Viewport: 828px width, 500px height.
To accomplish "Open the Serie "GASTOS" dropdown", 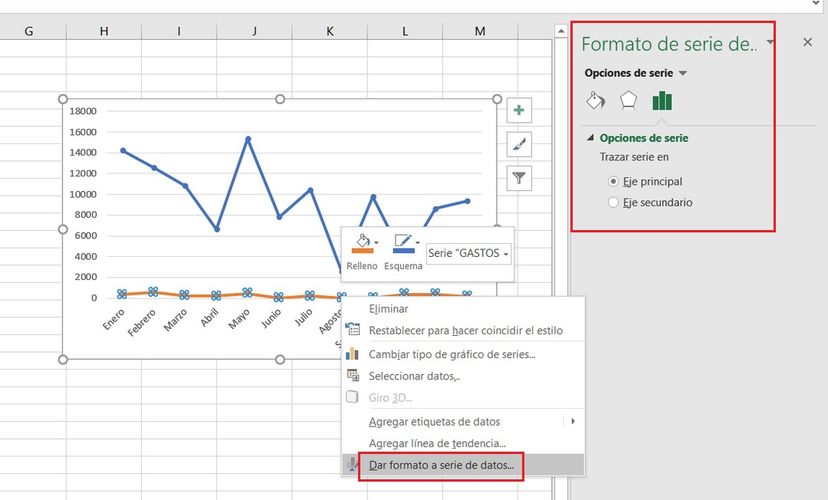I will (x=469, y=254).
